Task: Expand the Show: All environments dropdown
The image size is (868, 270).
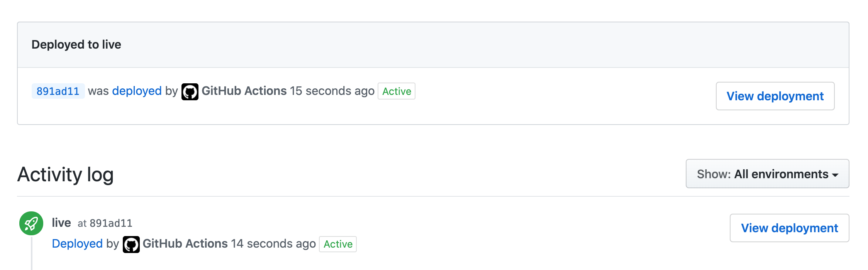Action: coord(767,174)
